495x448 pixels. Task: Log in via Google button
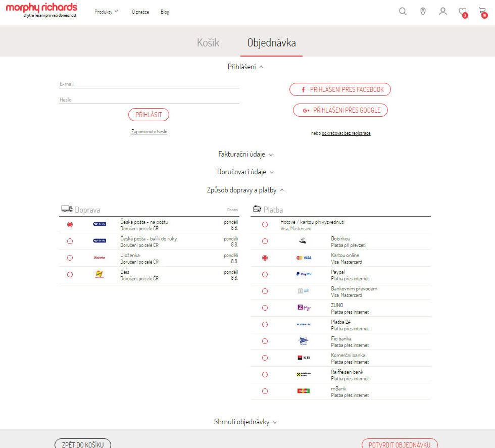click(x=340, y=110)
